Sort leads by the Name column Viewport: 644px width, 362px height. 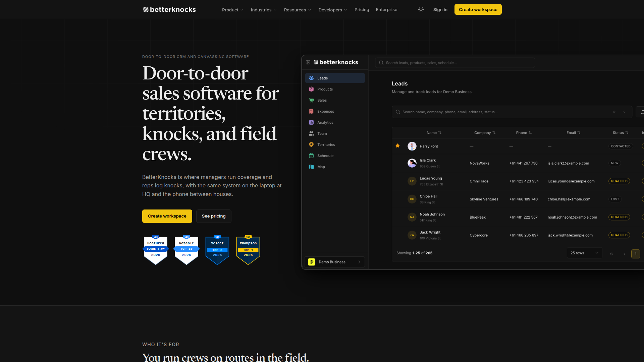[434, 133]
